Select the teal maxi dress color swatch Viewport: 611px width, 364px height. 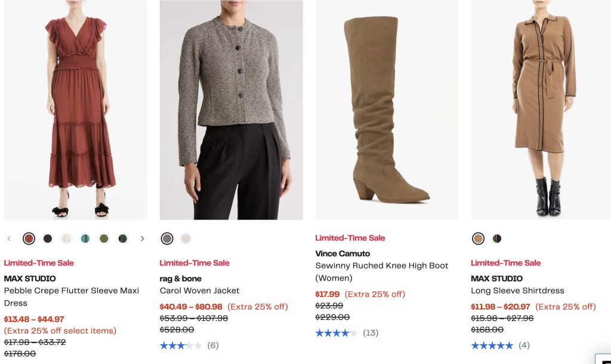[85, 239]
